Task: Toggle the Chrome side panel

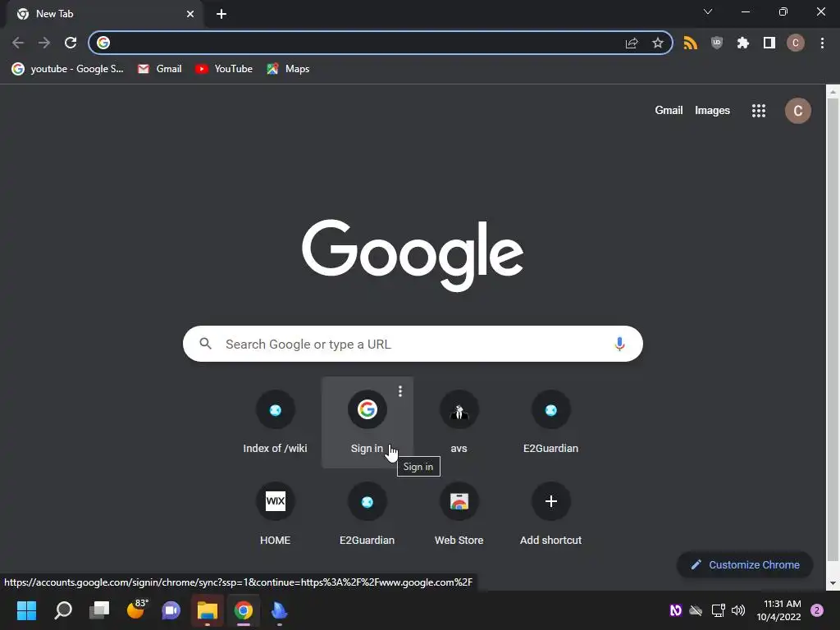Action: (769, 43)
